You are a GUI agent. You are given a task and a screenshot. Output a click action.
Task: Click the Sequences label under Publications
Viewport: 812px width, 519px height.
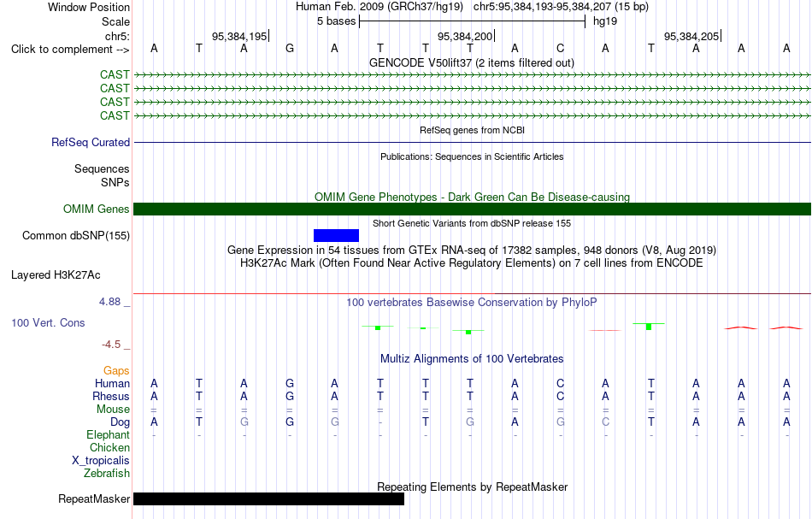point(102,168)
